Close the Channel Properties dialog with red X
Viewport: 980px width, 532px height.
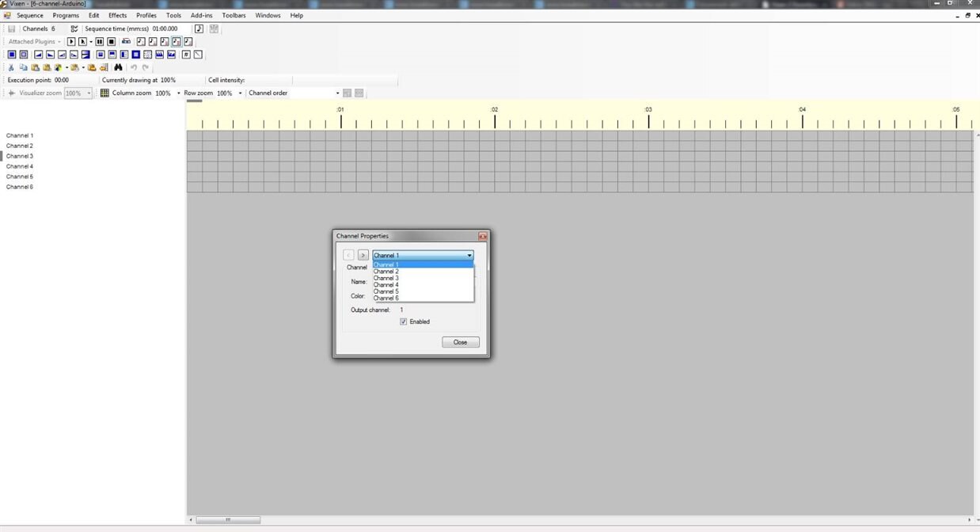click(483, 236)
